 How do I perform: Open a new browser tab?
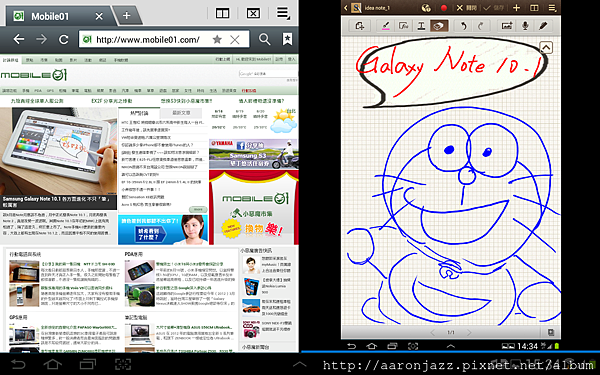127,16
